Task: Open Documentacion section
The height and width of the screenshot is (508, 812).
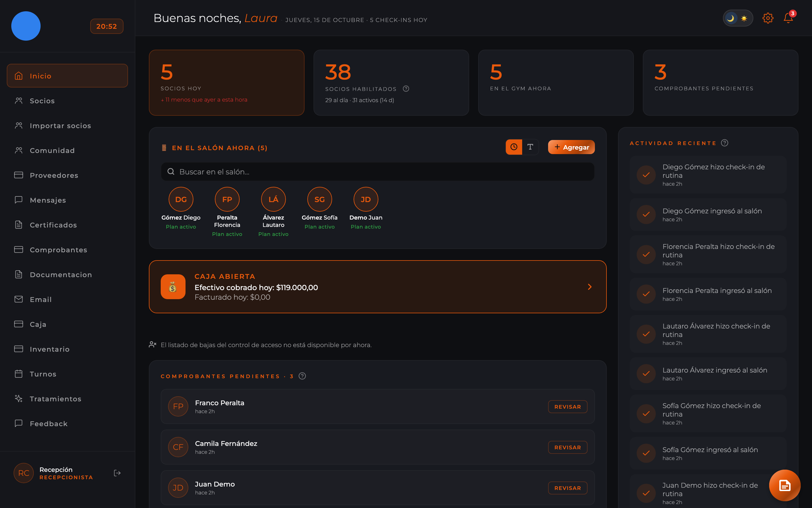Action: (67, 275)
